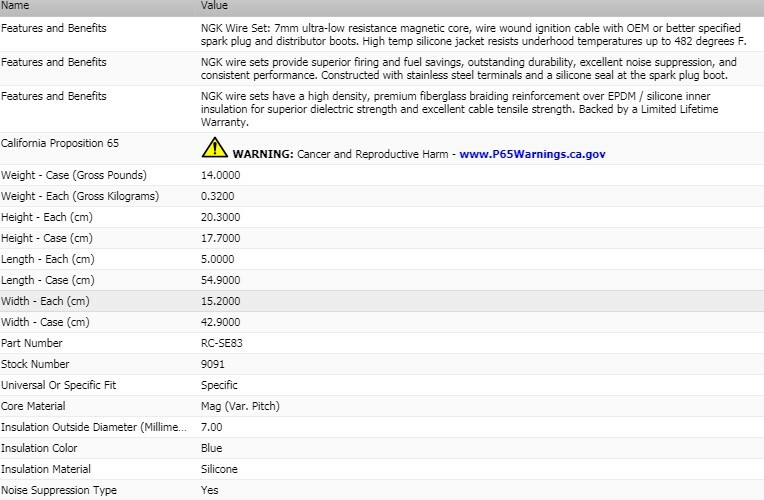Select the Yes value for noise suppression
Viewport: 764px width, 500px height.
(210, 490)
